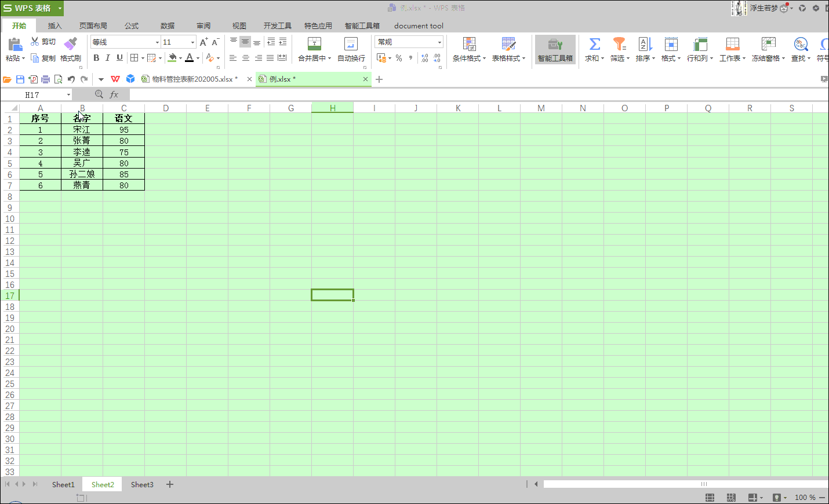This screenshot has width=829, height=504.
Task: Close the 例.xlsx document tab
Action: point(365,79)
